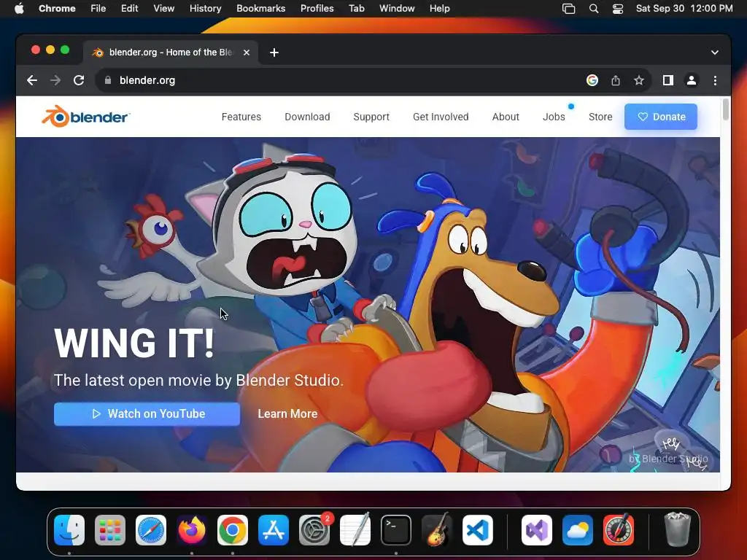
Task: Open Finder from the Dock
Action: coord(69,530)
